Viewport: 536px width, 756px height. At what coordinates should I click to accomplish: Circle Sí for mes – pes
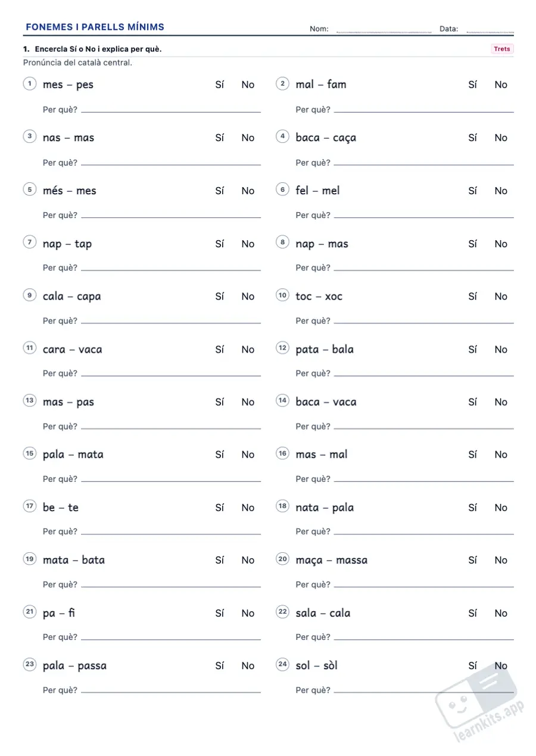point(220,85)
